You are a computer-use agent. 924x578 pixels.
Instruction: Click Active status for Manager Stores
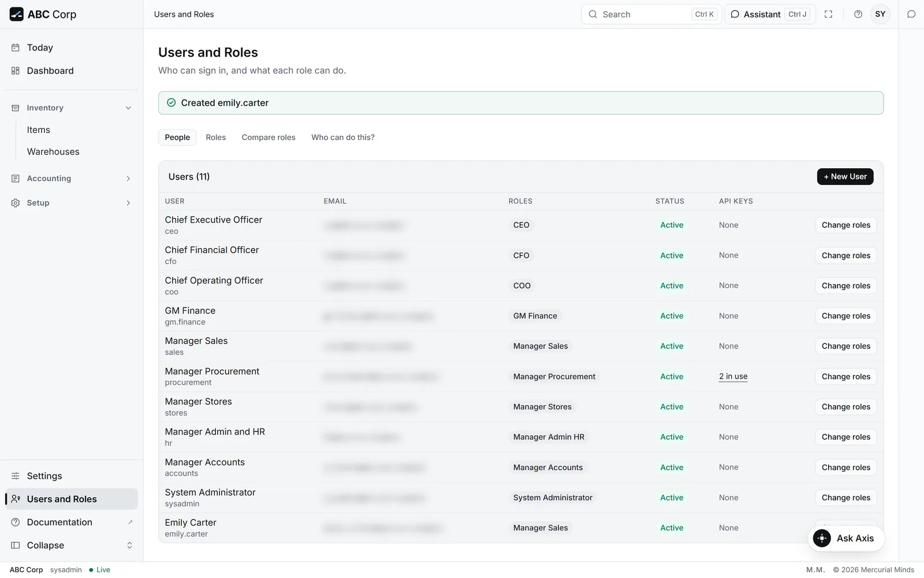point(672,407)
